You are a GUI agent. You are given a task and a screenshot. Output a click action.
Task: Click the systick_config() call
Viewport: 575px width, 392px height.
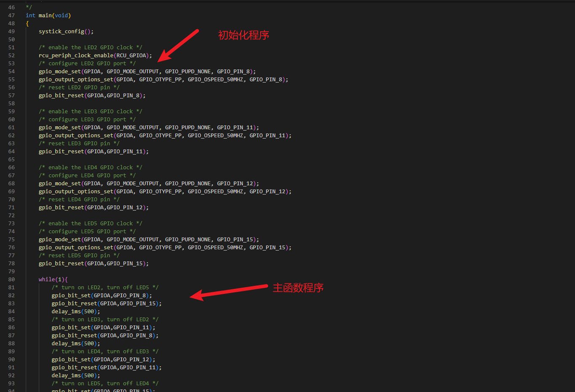click(x=66, y=32)
